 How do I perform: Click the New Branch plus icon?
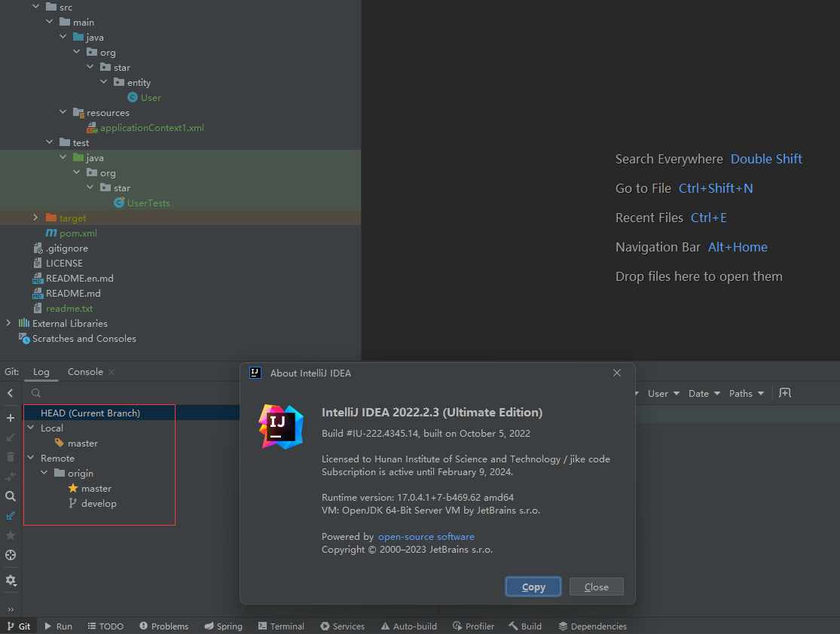(11, 418)
